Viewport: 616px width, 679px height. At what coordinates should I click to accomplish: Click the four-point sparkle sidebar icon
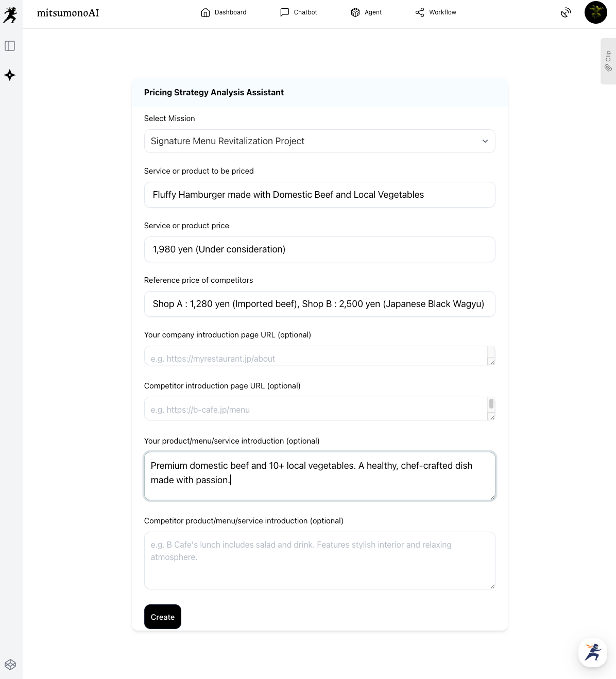point(10,75)
